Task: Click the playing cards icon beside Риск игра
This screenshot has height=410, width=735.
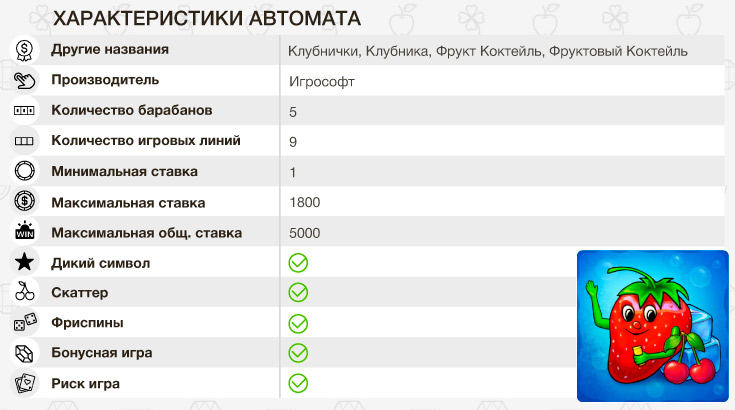Action: point(25,383)
